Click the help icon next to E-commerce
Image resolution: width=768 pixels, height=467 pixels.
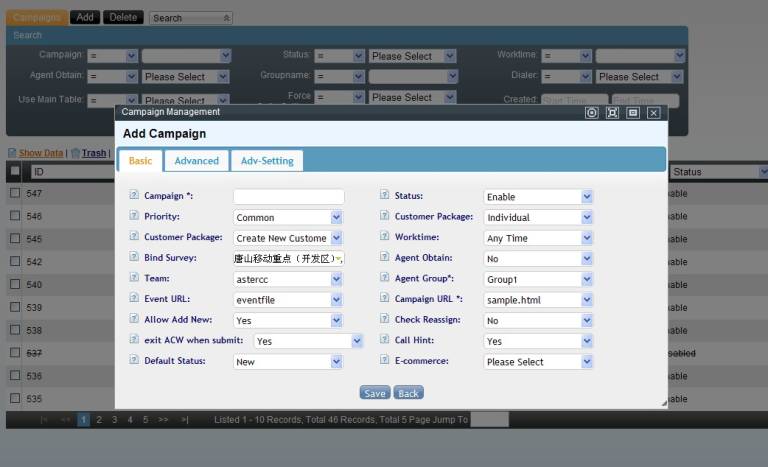385,361
